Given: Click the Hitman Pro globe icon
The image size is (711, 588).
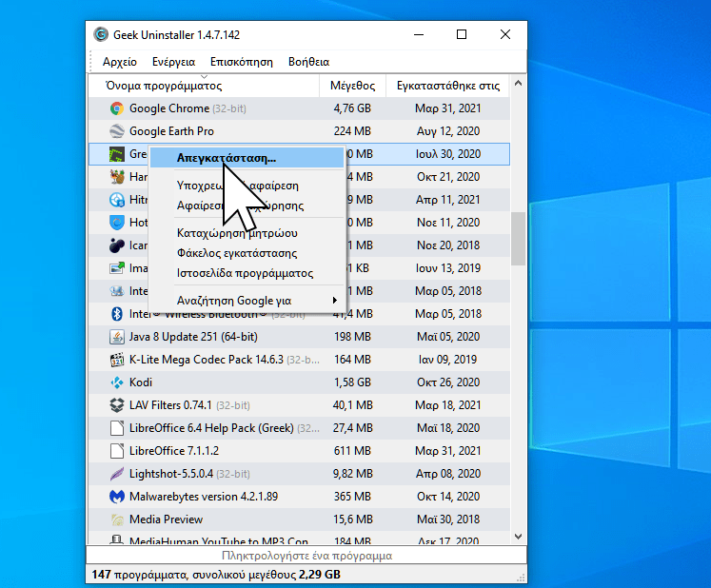Looking at the screenshot, I should click(x=117, y=200).
